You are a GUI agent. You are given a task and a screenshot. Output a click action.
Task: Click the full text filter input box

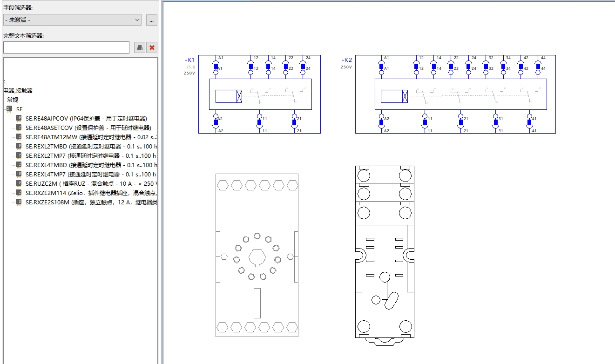[66, 47]
